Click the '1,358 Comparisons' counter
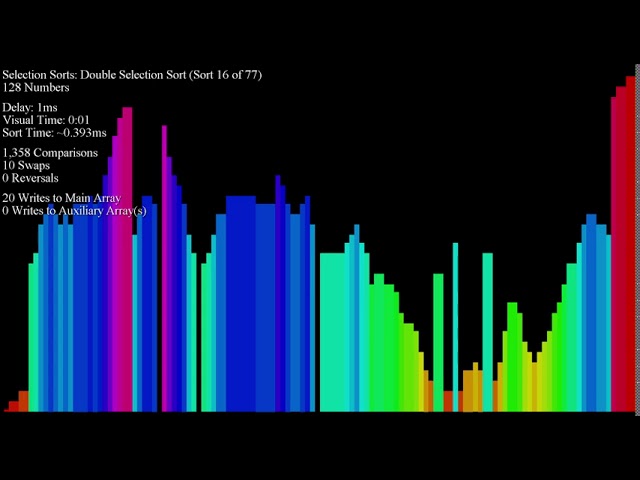 point(50,153)
